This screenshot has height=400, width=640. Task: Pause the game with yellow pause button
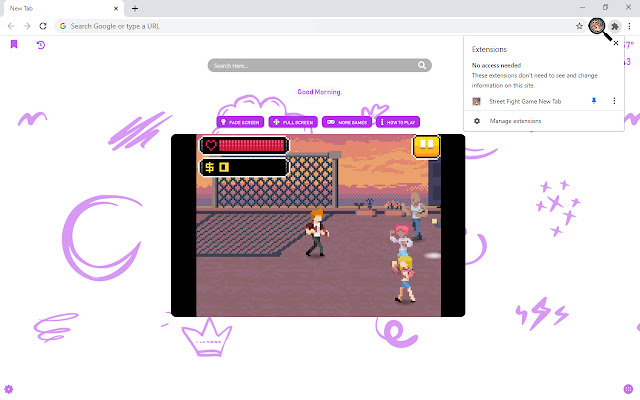(x=426, y=147)
